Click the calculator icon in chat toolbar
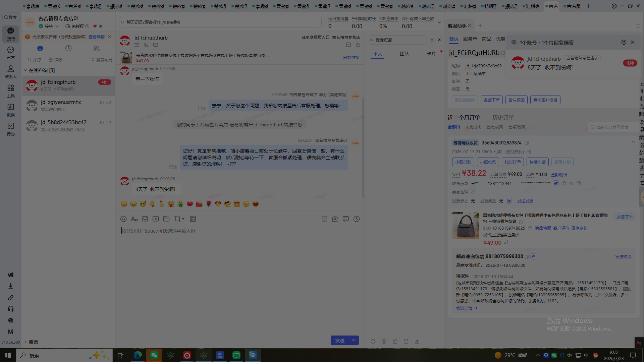644x362 pixels. pyautogui.click(x=193, y=219)
